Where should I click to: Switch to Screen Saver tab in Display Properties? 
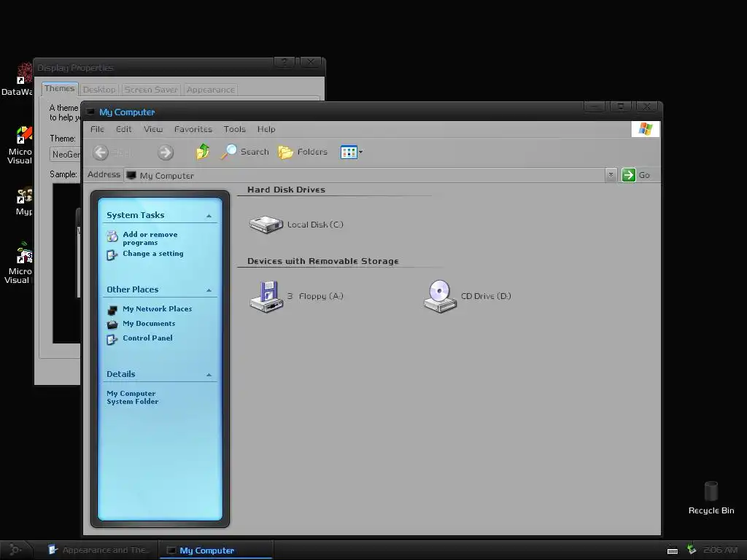(151, 90)
